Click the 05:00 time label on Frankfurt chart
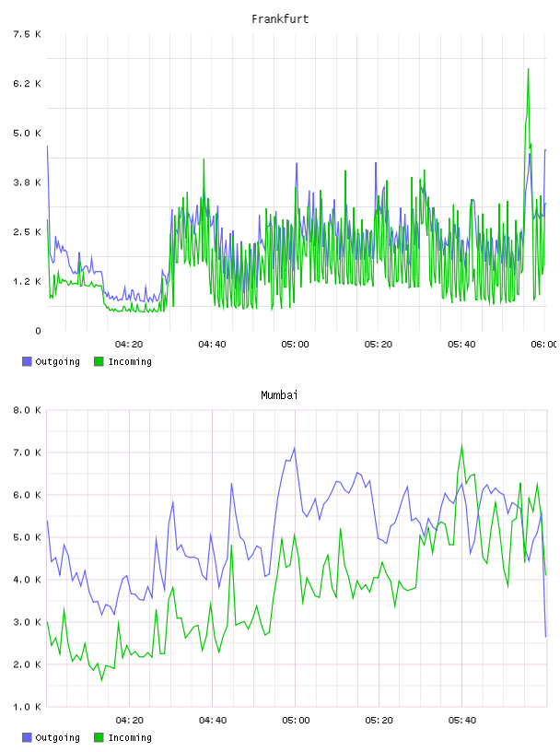Viewport: 560px width, 752px height. click(296, 345)
